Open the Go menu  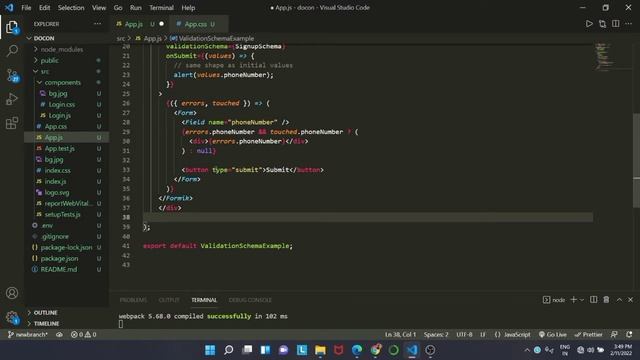coord(118,8)
